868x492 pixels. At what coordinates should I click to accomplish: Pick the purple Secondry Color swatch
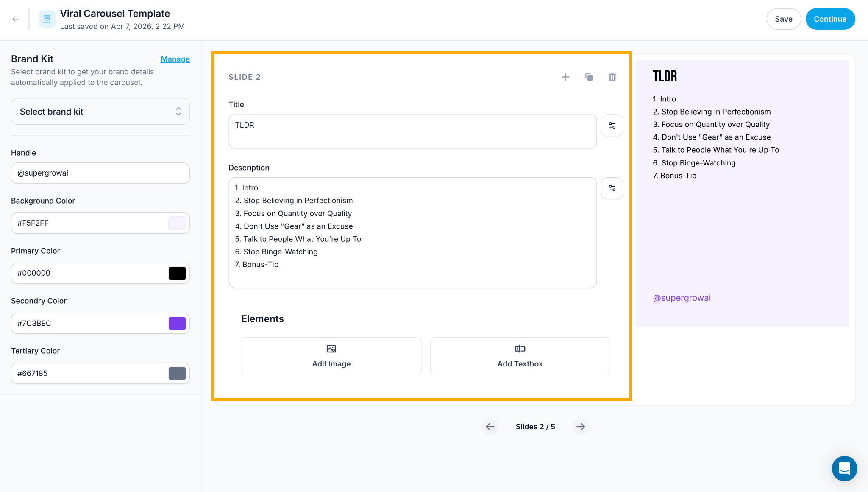(177, 323)
